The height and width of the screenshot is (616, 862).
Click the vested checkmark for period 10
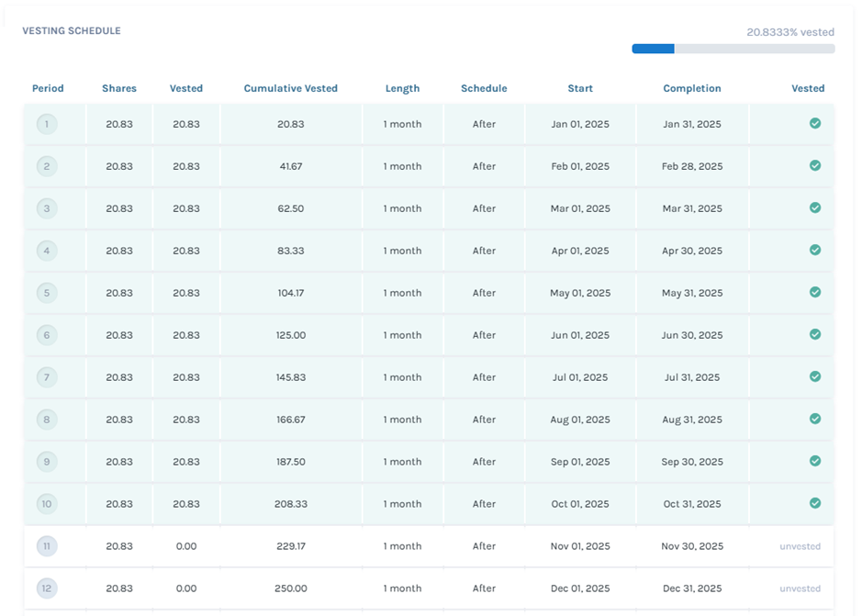[814, 503]
